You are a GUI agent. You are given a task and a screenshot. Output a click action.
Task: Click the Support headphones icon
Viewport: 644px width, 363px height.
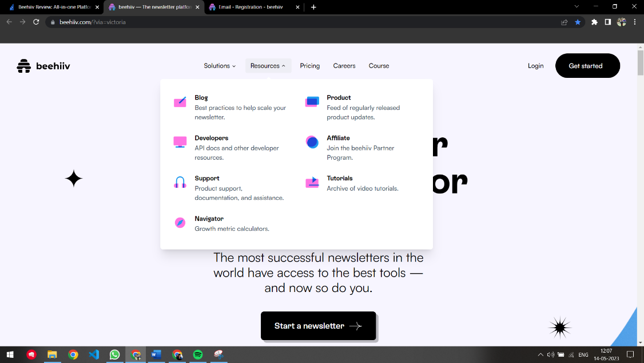click(x=180, y=182)
